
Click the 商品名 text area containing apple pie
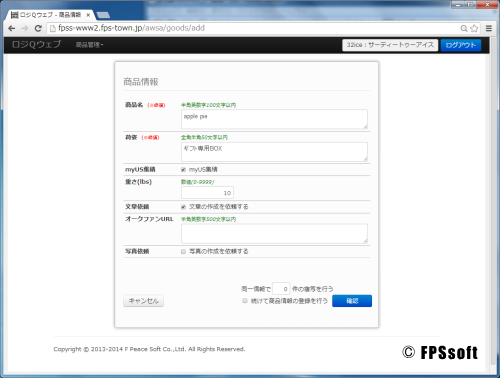click(274, 119)
